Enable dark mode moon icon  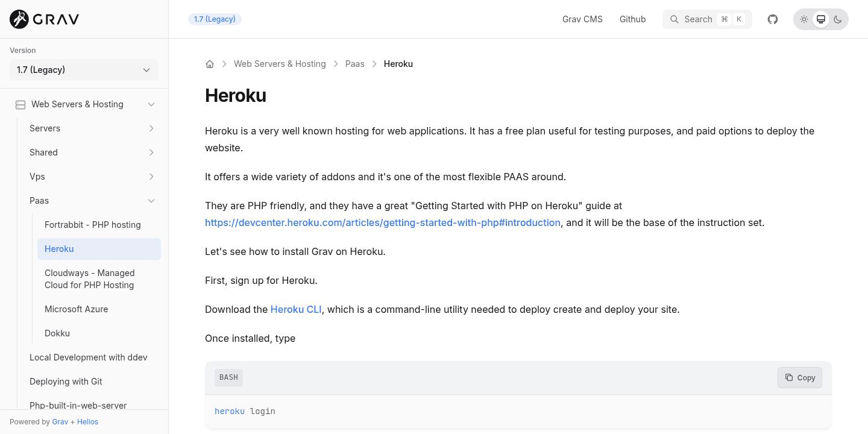point(838,19)
